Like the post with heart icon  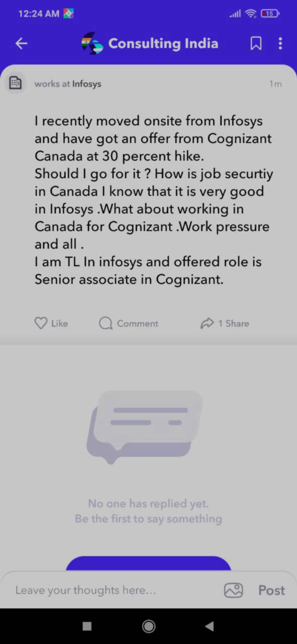tap(41, 323)
